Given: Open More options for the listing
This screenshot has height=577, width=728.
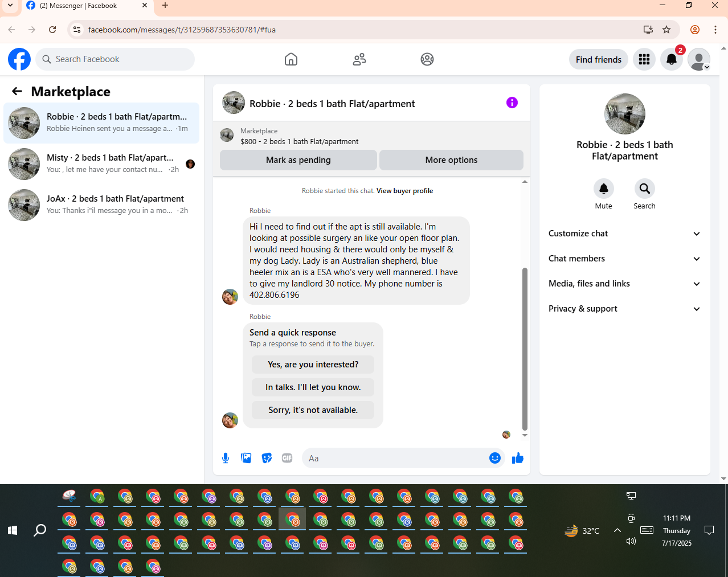Looking at the screenshot, I should pyautogui.click(x=451, y=160).
